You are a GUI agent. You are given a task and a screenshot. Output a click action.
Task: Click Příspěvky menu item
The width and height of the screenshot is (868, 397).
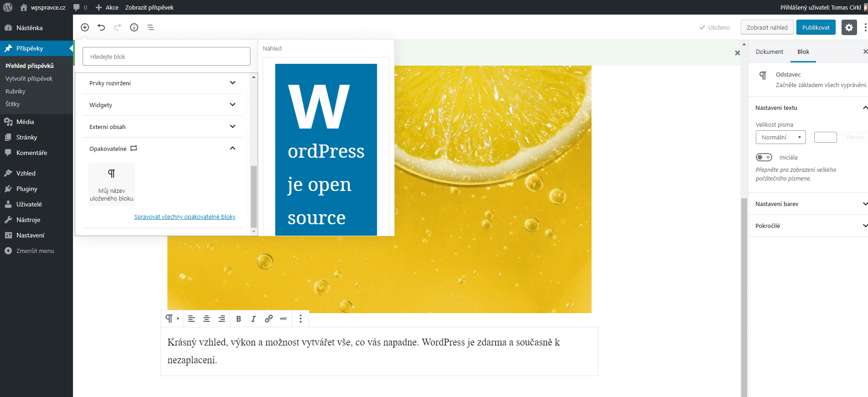(x=36, y=48)
